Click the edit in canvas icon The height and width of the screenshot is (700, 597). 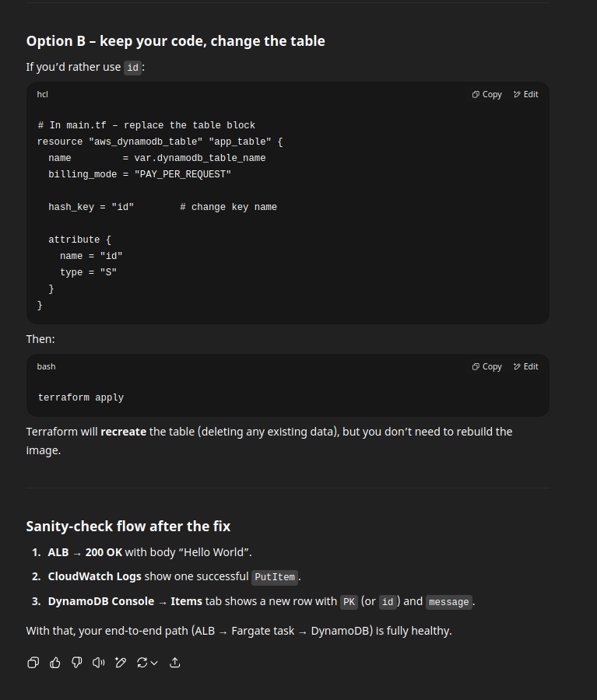pos(120,663)
